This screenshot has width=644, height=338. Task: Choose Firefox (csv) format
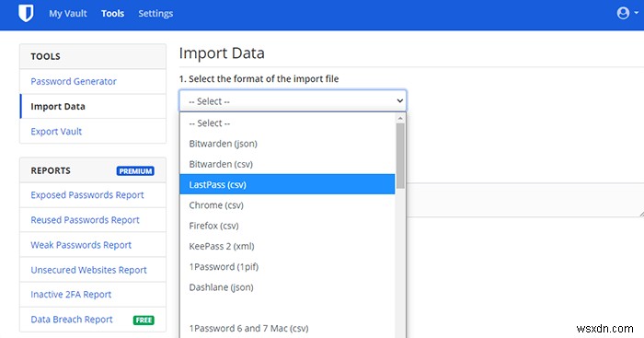[x=287, y=226]
